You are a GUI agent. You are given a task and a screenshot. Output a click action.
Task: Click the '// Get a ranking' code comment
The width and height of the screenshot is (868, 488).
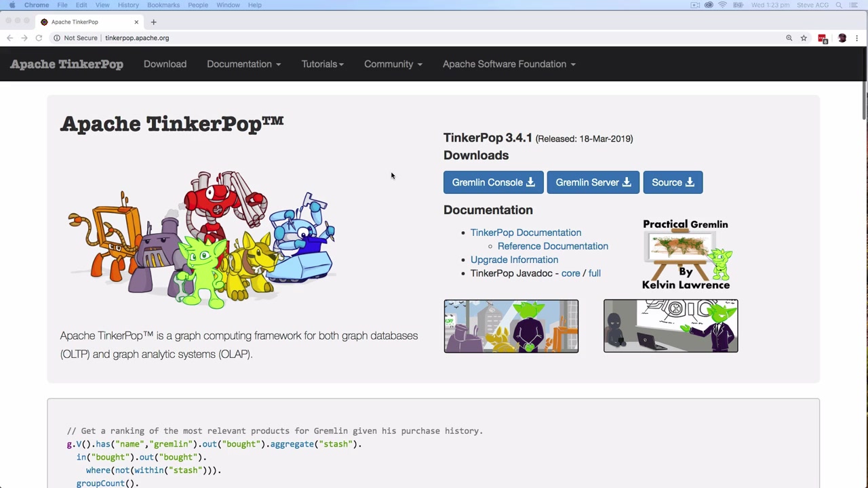click(x=275, y=431)
